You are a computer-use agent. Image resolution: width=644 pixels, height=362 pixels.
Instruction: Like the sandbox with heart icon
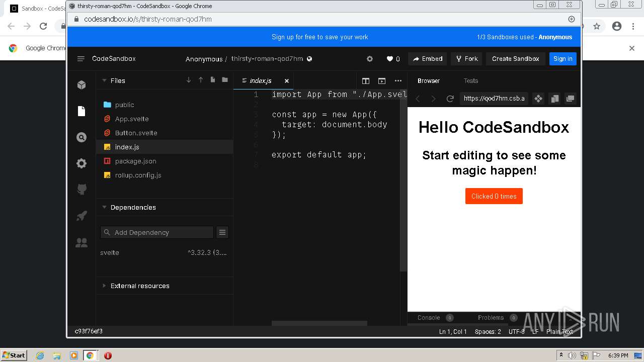coord(389,59)
